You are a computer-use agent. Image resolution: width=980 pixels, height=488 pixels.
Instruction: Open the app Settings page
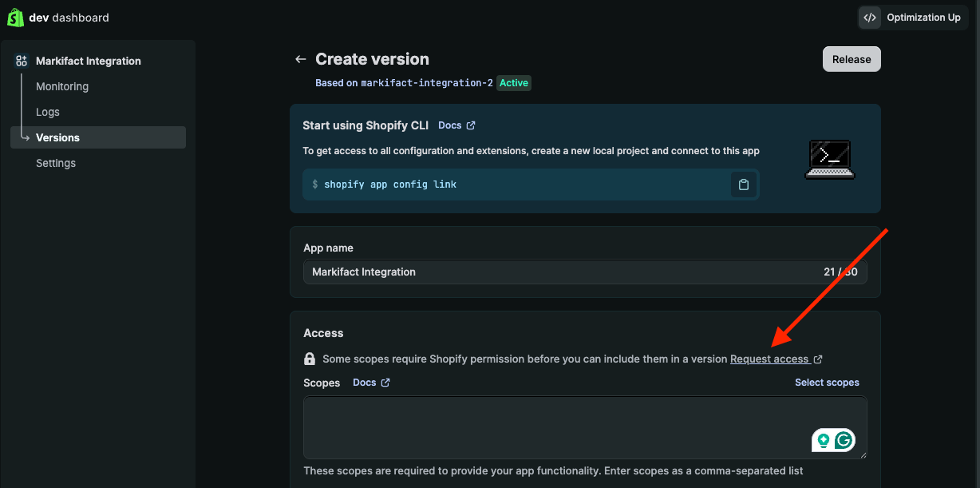(56, 163)
